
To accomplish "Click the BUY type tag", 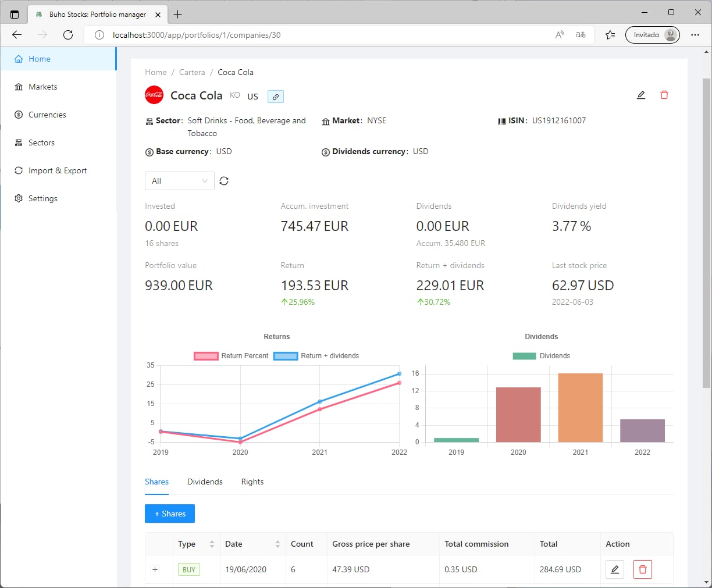I will tap(189, 569).
